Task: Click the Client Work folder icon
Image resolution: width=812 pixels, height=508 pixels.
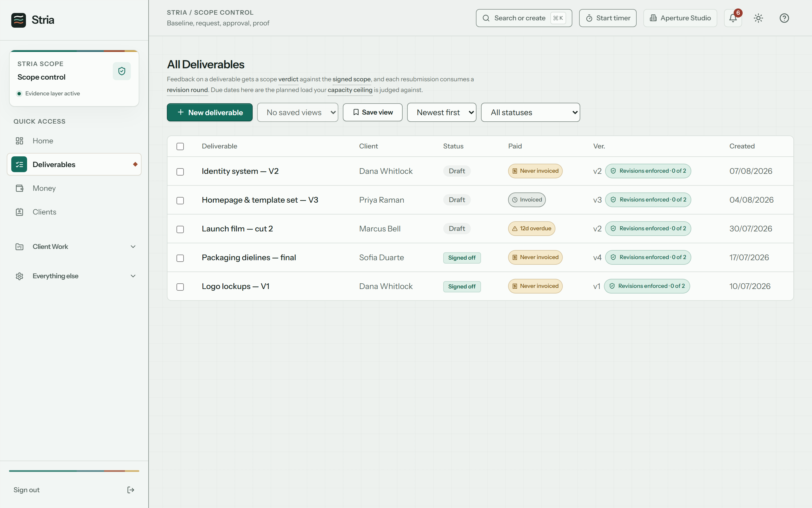Action: [x=19, y=247]
